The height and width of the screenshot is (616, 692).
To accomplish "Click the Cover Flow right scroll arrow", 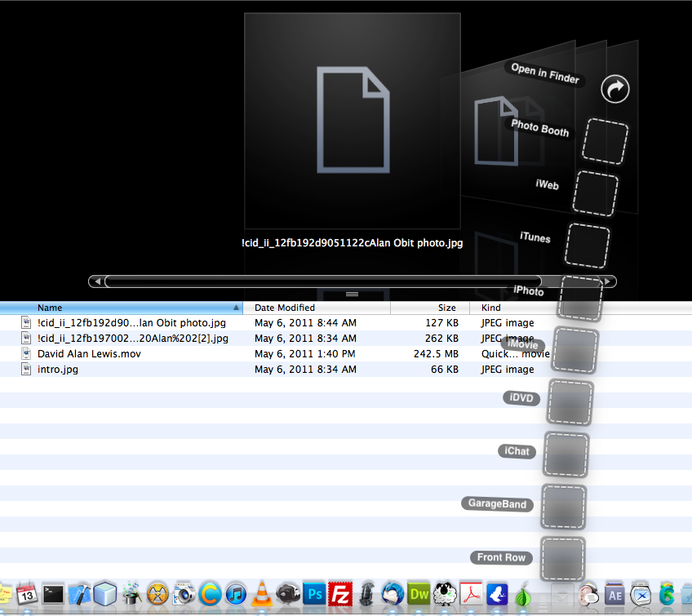I will [608, 281].
